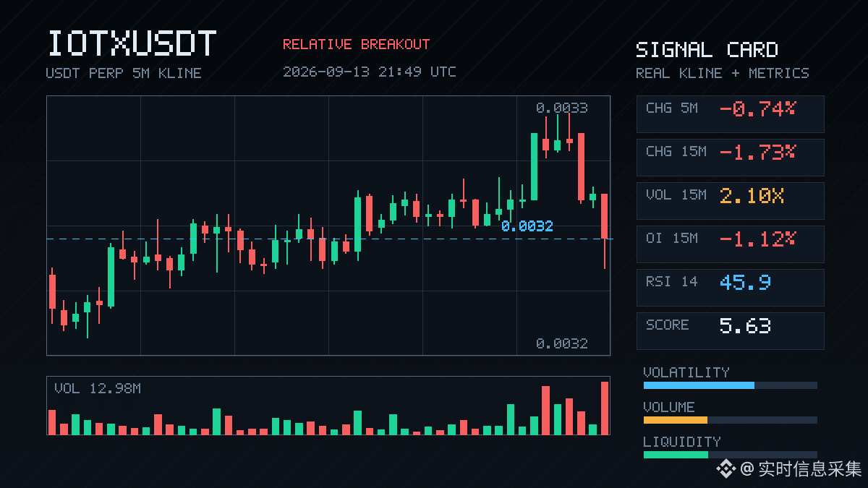Click the 0.0033 upper price axis label

[x=561, y=108]
